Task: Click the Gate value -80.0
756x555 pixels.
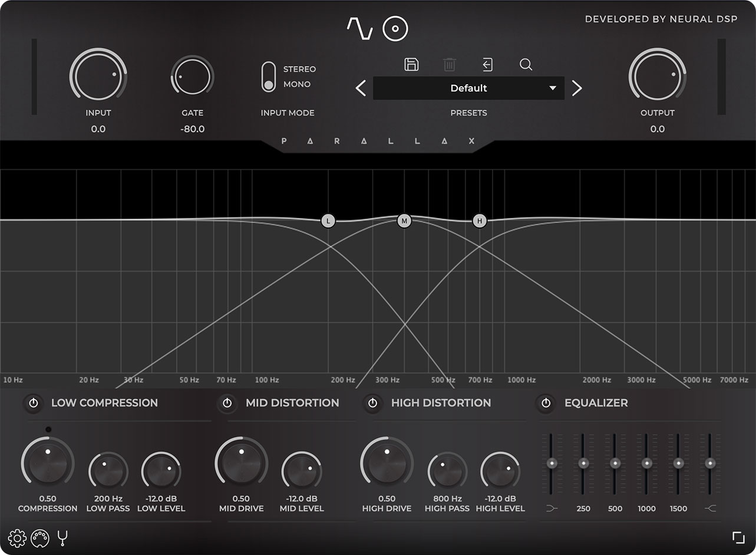Action: tap(193, 129)
